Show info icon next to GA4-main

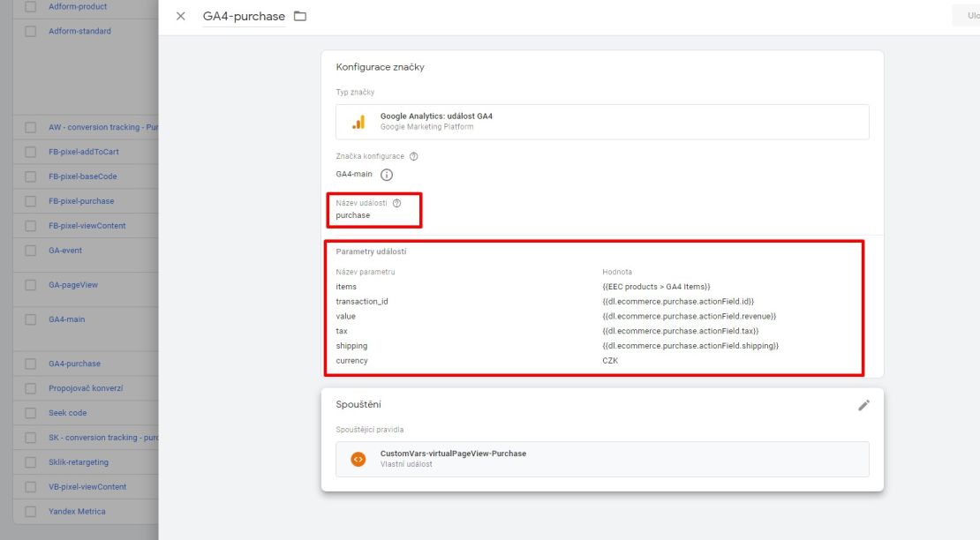click(387, 175)
